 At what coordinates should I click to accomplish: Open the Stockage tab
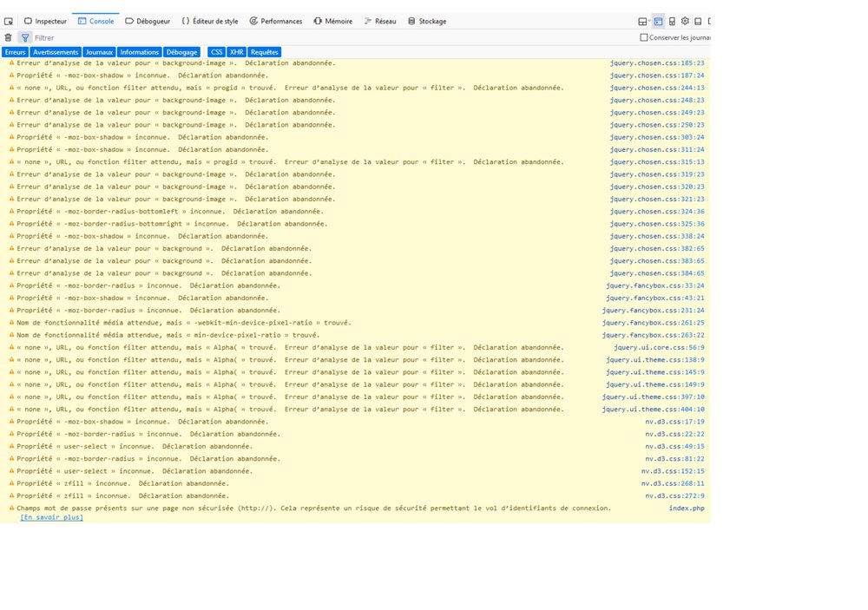(427, 21)
